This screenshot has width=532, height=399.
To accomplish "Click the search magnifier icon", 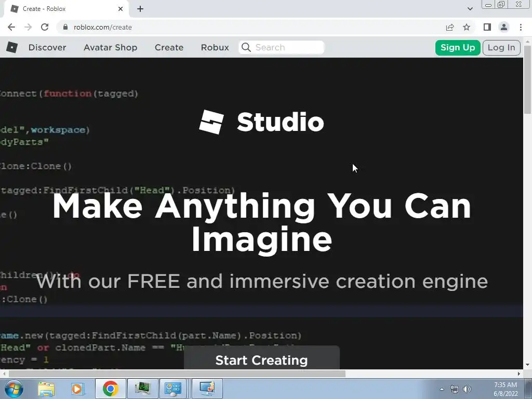I will point(246,47).
